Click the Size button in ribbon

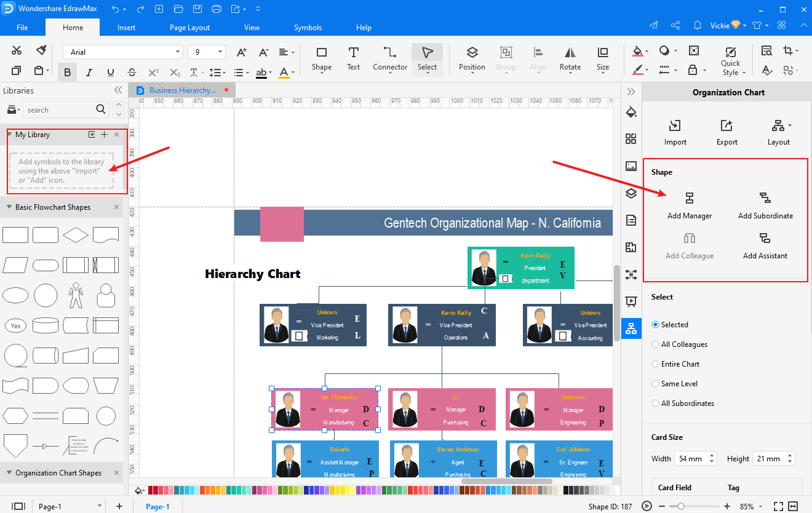click(x=603, y=58)
